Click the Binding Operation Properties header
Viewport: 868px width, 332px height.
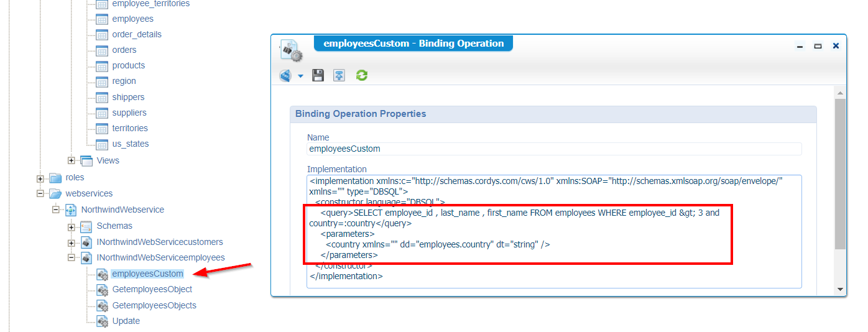click(x=553, y=114)
